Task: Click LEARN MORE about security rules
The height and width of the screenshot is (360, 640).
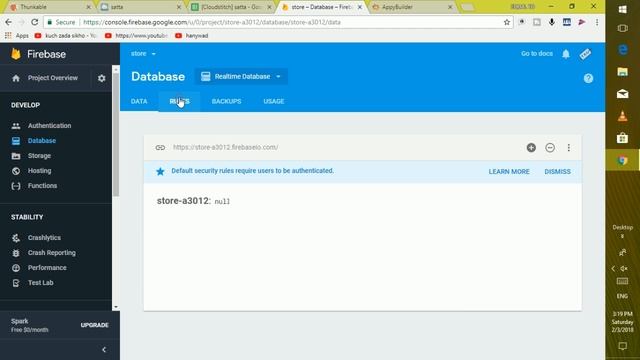Action: point(509,171)
